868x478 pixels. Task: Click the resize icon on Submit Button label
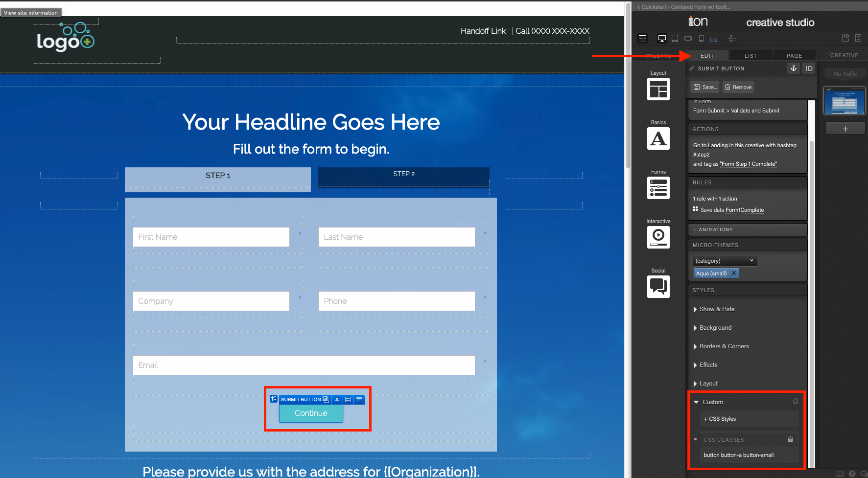[326, 400]
